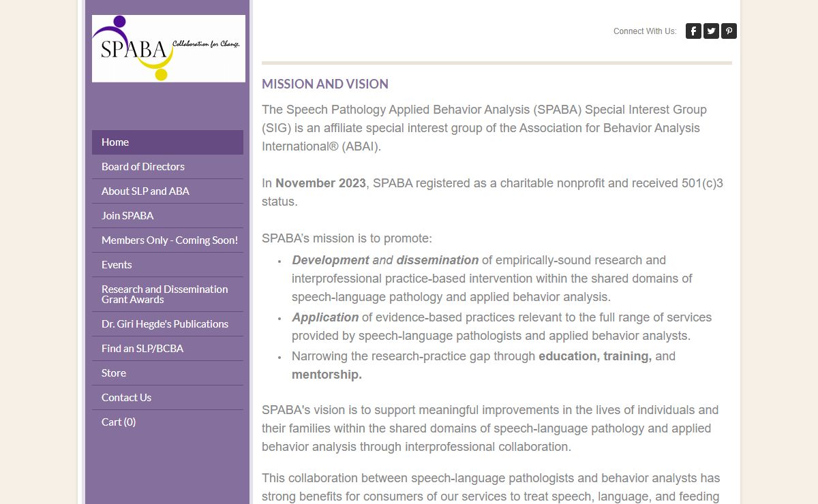The width and height of the screenshot is (818, 504).
Task: Click the SPABA logo image
Action: 168,48
